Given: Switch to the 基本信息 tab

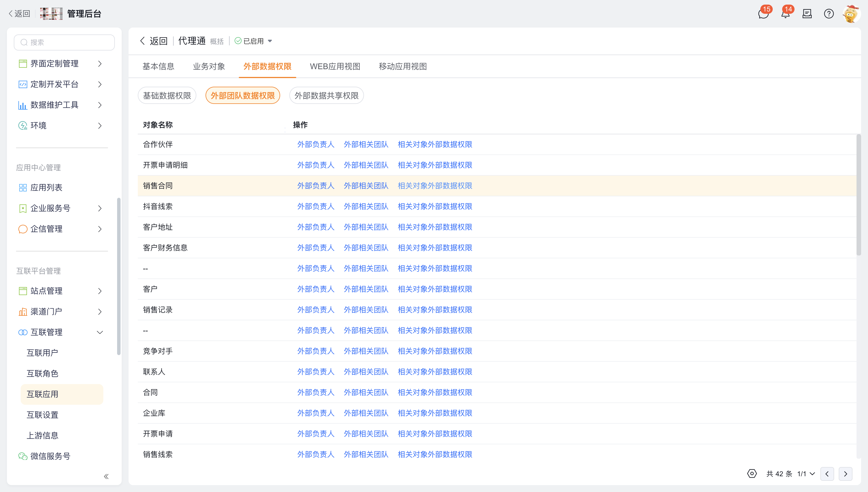Looking at the screenshot, I should [158, 66].
